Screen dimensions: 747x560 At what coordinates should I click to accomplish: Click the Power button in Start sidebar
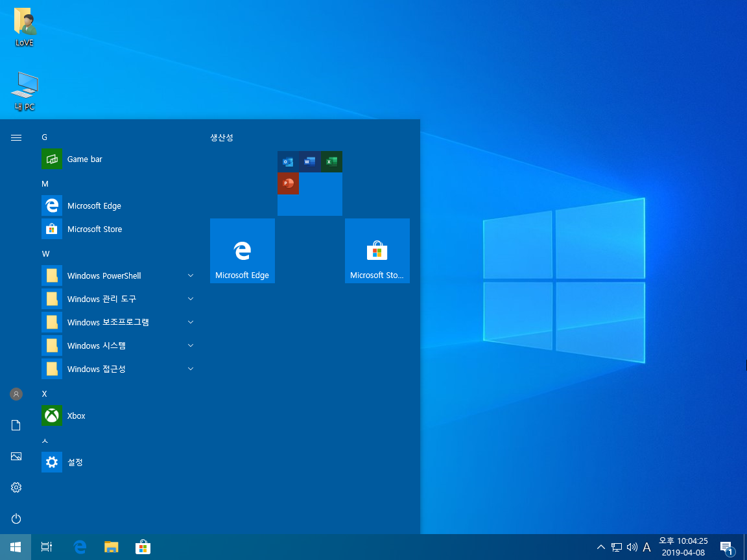(16, 519)
